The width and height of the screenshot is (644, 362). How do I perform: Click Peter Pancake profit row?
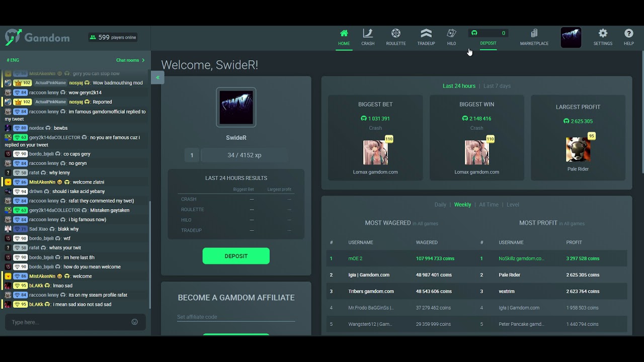point(552,324)
